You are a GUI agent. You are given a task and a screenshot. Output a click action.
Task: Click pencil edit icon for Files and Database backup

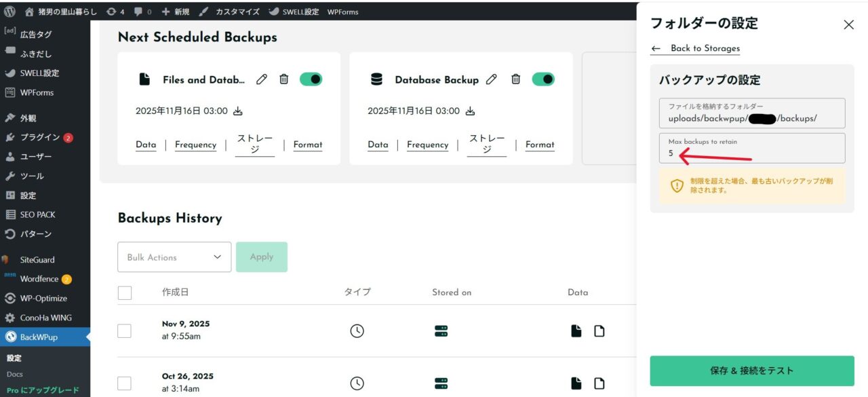262,79
